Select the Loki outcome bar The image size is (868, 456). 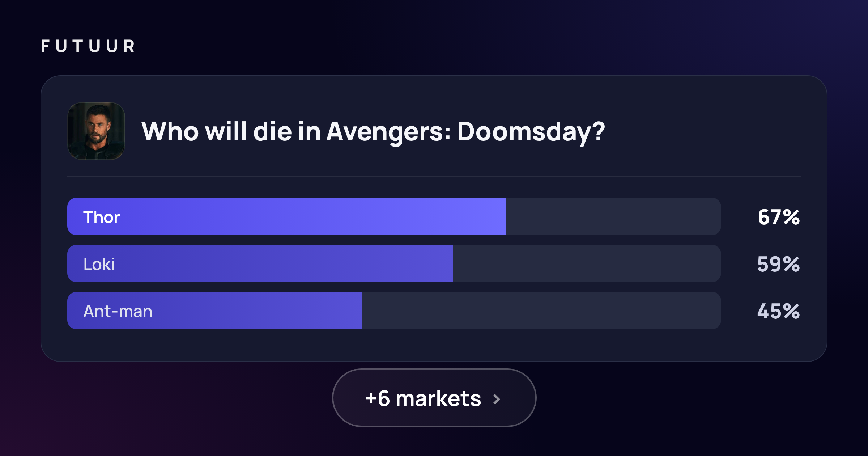pos(394,263)
